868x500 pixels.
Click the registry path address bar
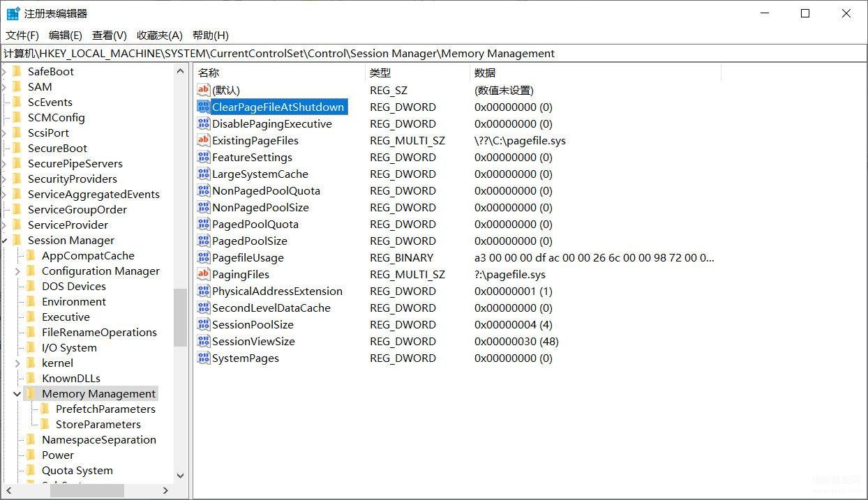(433, 54)
